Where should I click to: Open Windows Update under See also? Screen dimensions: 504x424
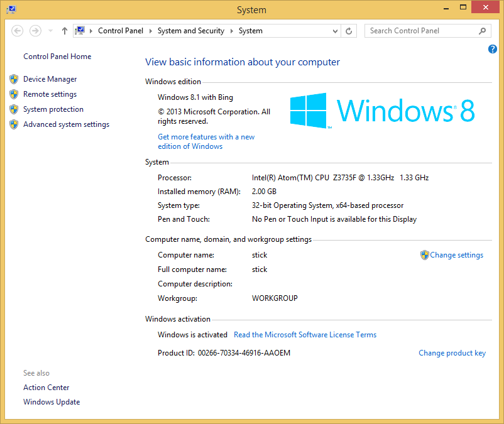coord(52,402)
